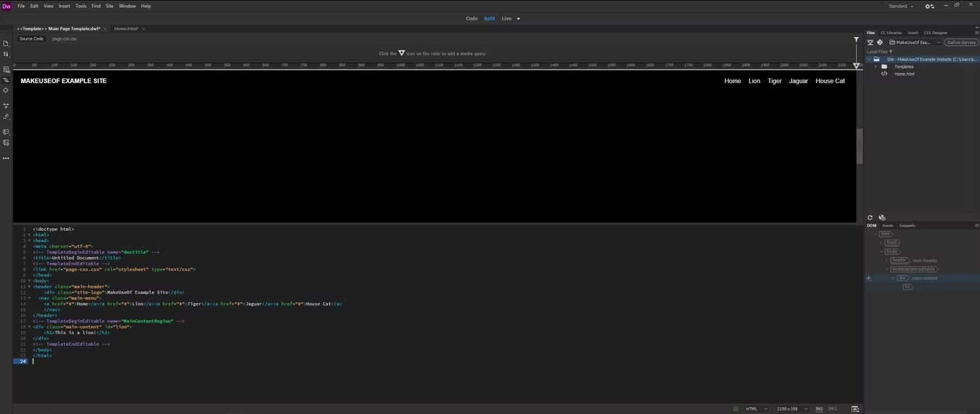Select the h1 tag in DOM
This screenshot has width=980, height=414.
pos(907,287)
